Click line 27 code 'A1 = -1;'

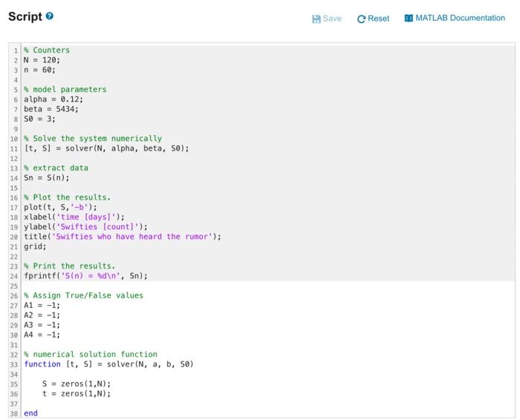click(42, 305)
